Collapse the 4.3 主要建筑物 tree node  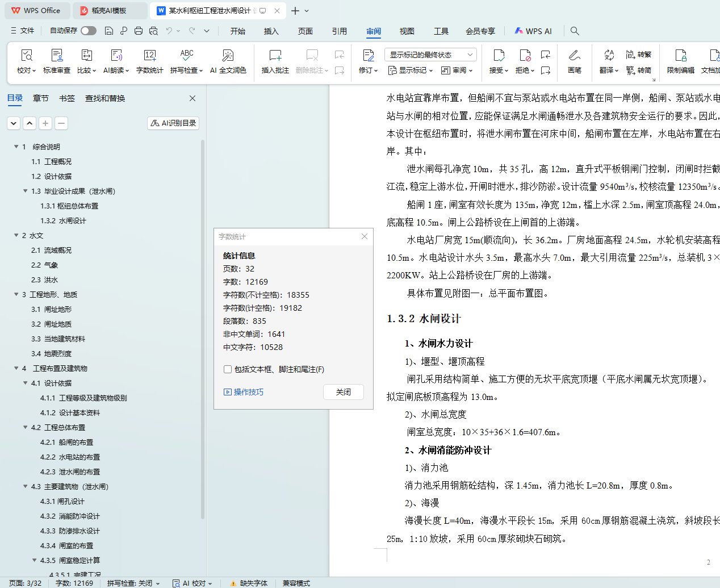tap(26, 486)
